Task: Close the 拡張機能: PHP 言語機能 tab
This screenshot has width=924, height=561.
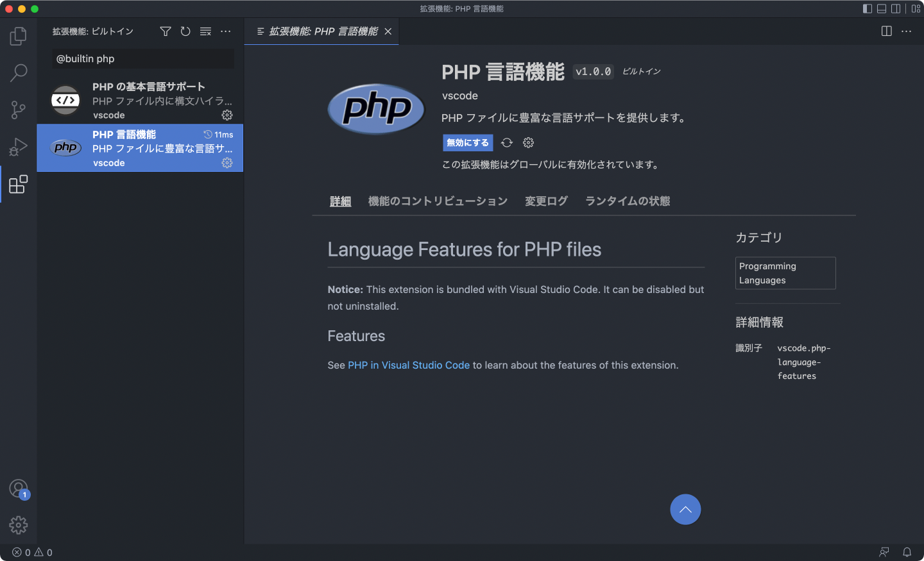Action: click(388, 31)
